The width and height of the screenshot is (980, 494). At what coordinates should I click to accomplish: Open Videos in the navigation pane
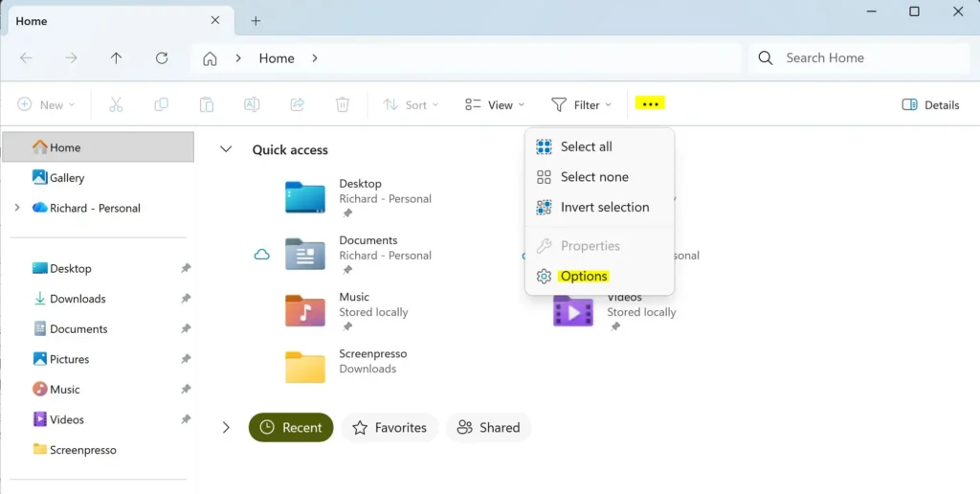(x=99, y=419)
